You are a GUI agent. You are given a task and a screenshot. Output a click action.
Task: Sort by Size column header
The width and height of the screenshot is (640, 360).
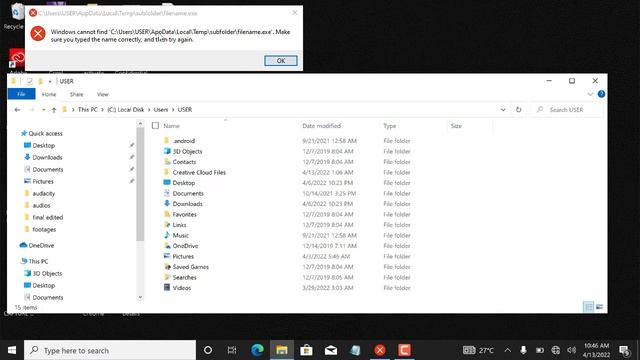click(x=456, y=126)
